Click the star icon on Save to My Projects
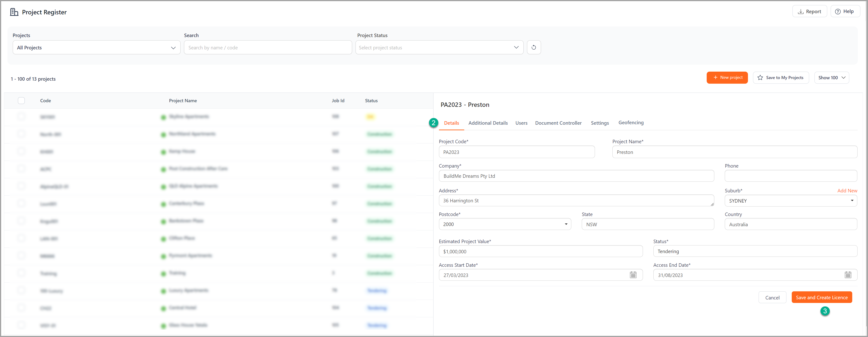Viewport: 868px width, 337px height. [760, 77]
